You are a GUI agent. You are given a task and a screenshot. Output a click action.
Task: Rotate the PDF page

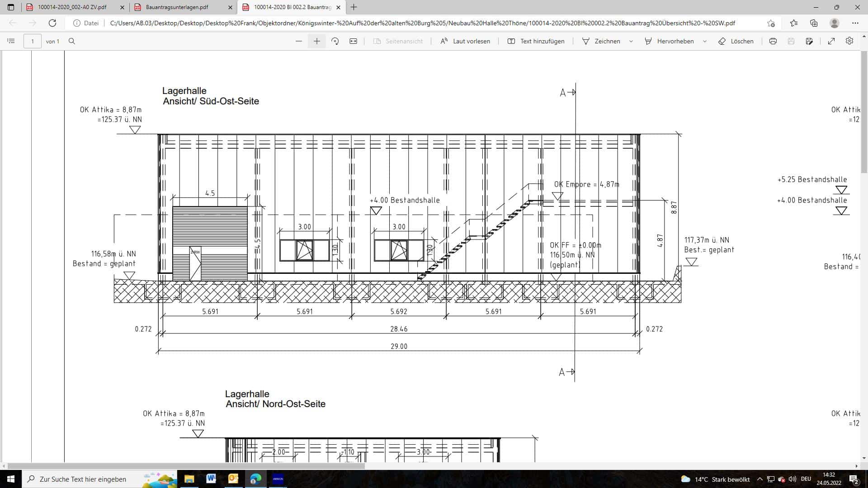pyautogui.click(x=335, y=41)
